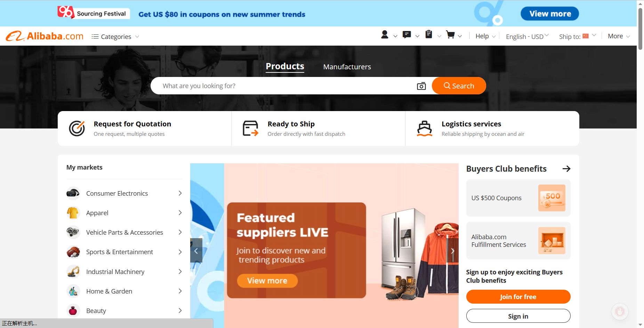Open the messages chat icon
The image size is (644, 328).
pyautogui.click(x=406, y=35)
